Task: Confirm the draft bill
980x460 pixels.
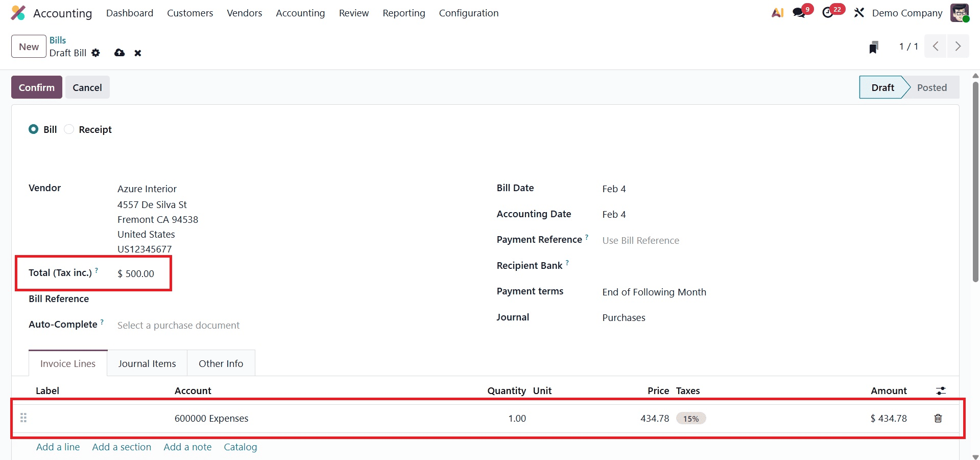Action: [x=36, y=87]
